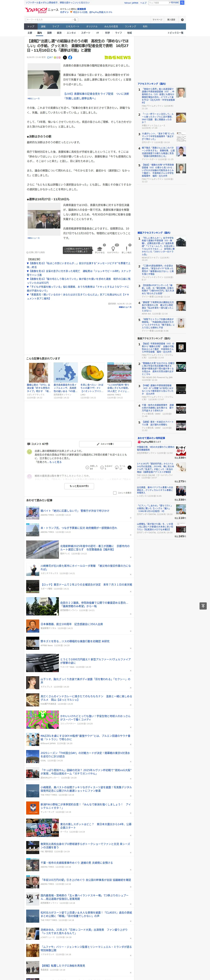Image resolution: width=210 pixels, height=980 pixels.
Task: Open the ライブ main tab
Action: [56, 27]
